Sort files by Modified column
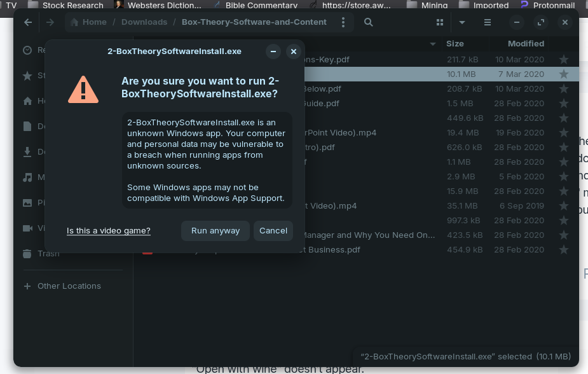Screen dimensions: 588x374 pos(526,43)
